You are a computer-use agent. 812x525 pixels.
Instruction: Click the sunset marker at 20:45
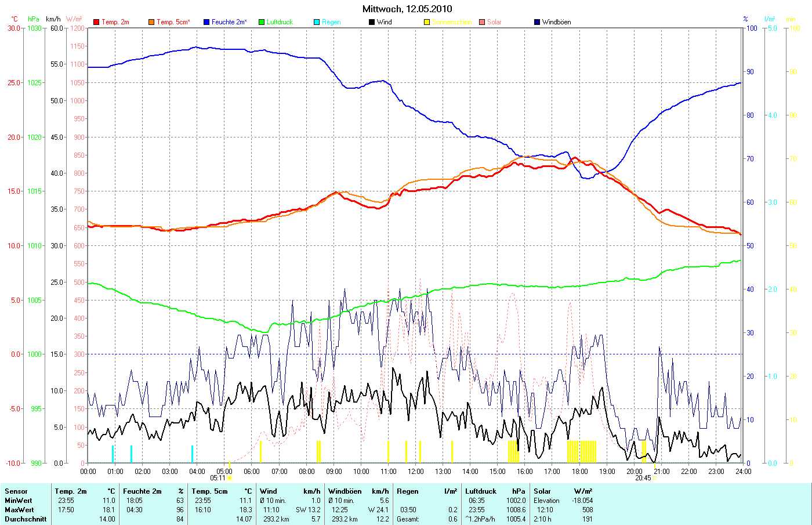[x=655, y=478]
